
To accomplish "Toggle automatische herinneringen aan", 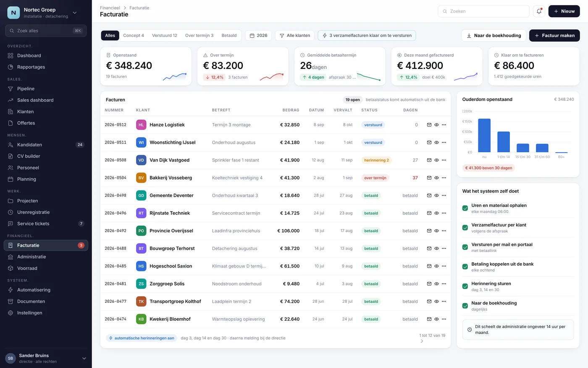I will pos(142,338).
